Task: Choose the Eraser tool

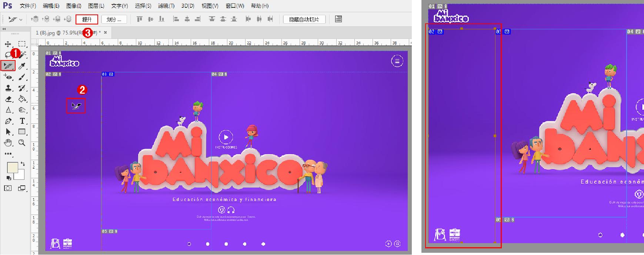Action: 8,99
